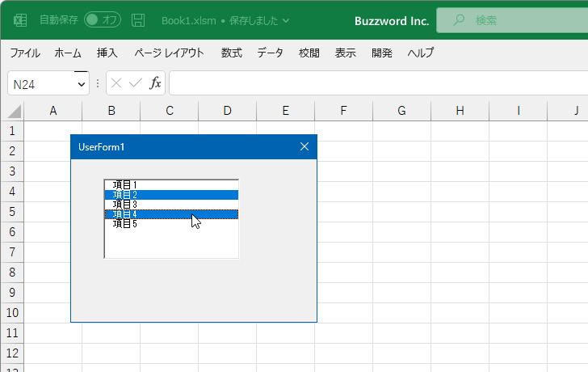588x372 pixels.
Task: Select 項目1 in the UserForm1 listbox
Action: (171, 185)
